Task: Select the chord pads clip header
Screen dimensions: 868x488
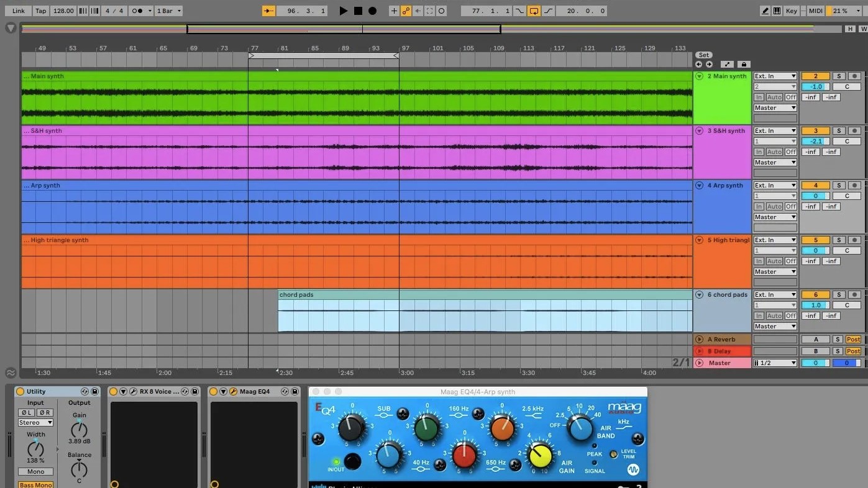Action: point(485,295)
